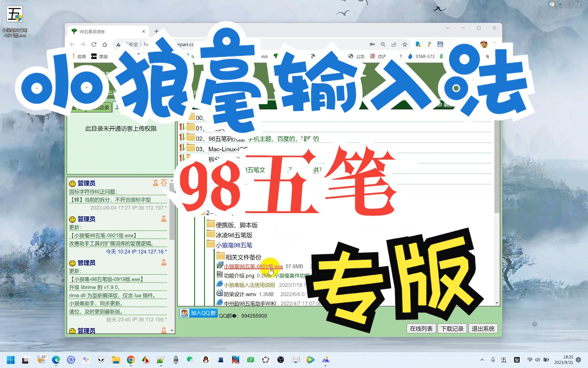This screenshot has width=588, height=368.
Task: Open Google Chrome from the taskbar
Action: pos(131,360)
